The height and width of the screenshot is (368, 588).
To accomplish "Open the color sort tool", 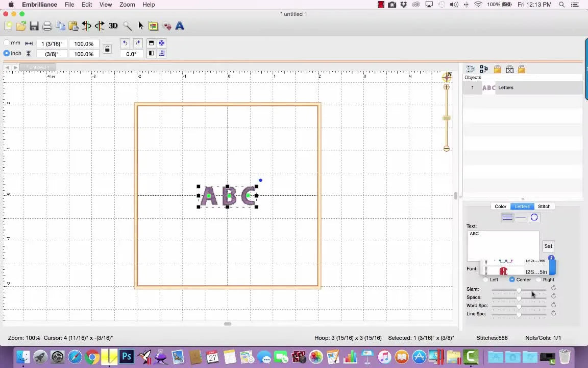I will coord(153,26).
